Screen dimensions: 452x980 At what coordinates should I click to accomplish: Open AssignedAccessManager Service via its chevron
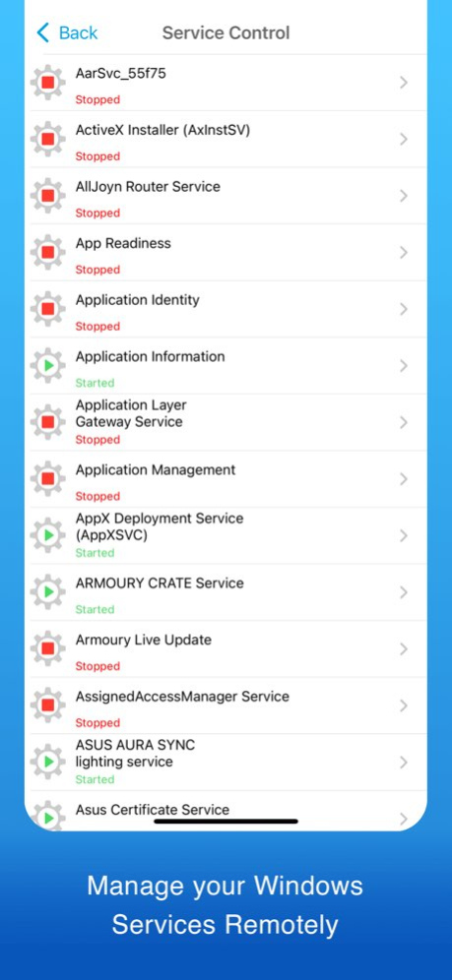coord(404,705)
